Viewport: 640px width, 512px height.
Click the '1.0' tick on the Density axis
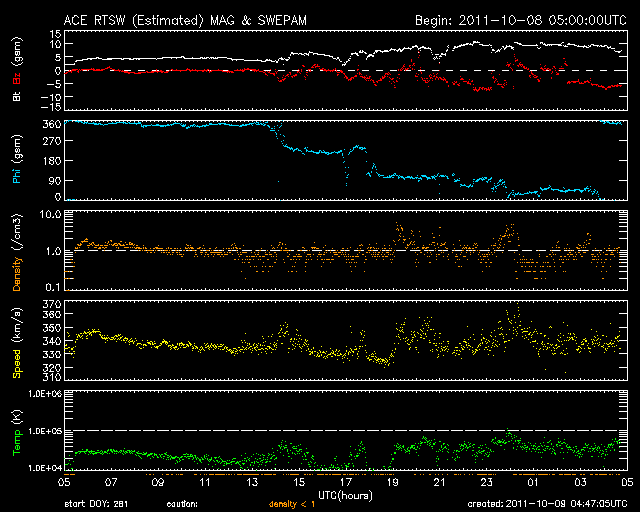pos(53,251)
